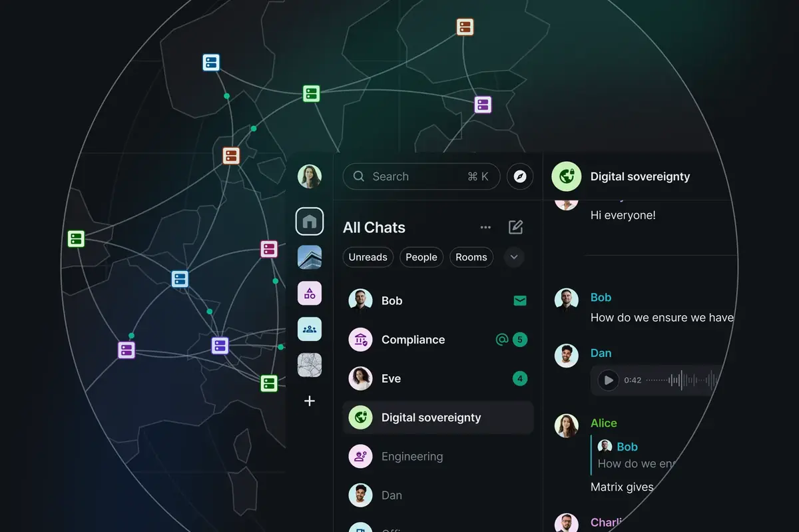Click Bob's avatar in the conversation
The height and width of the screenshot is (532, 799).
point(567,300)
